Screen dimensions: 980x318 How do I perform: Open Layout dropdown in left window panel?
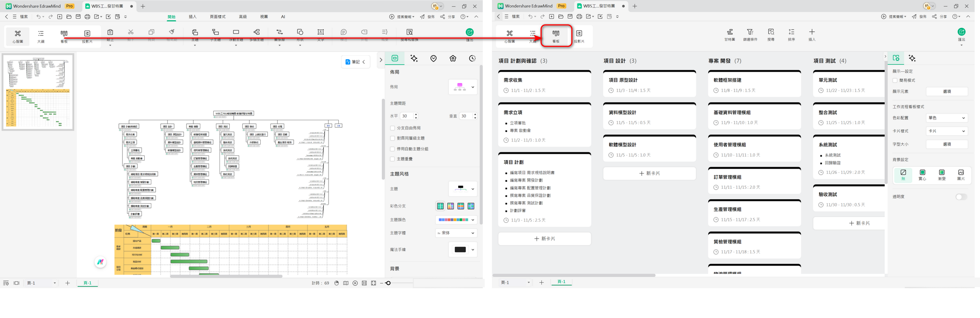coord(463,87)
